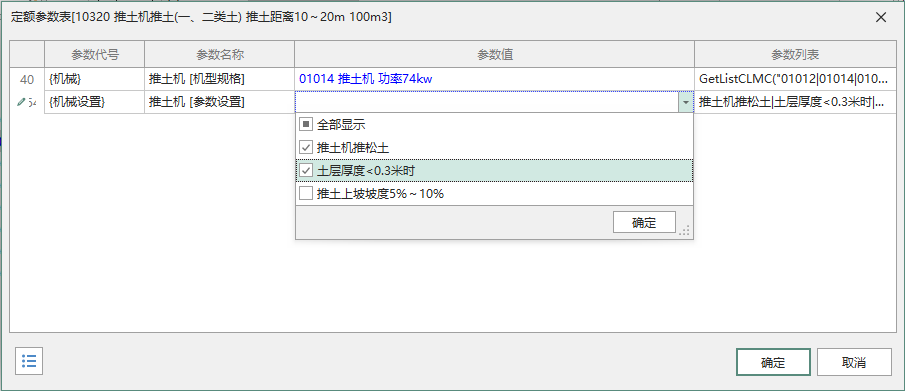Click the 取消 button
The image size is (905, 391).
[854, 363]
